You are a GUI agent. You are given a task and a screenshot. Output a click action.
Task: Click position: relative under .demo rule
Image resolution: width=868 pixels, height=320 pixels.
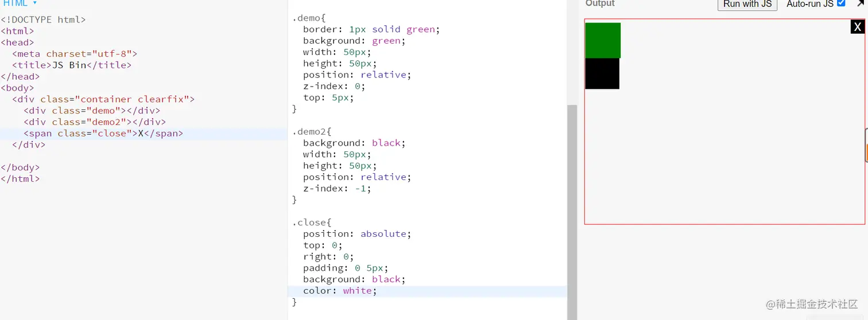358,75
